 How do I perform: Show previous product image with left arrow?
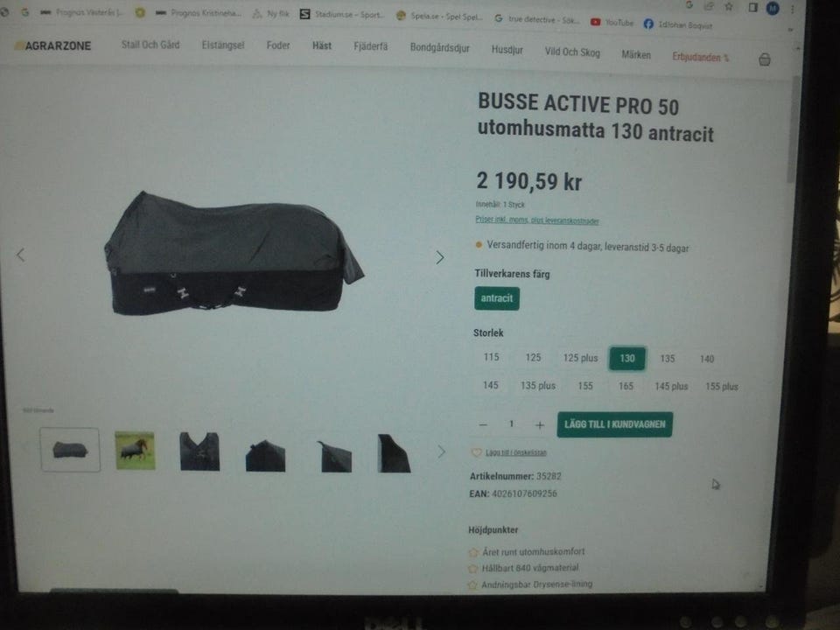tap(20, 255)
